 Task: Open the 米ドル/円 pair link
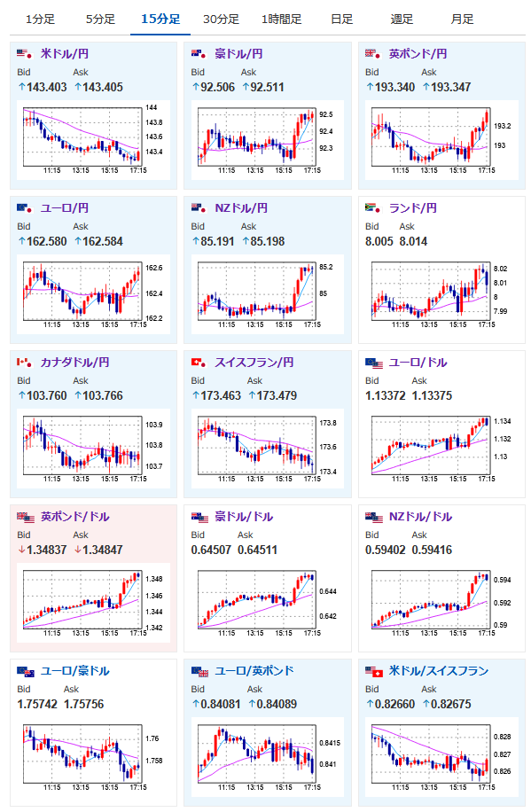pos(65,54)
